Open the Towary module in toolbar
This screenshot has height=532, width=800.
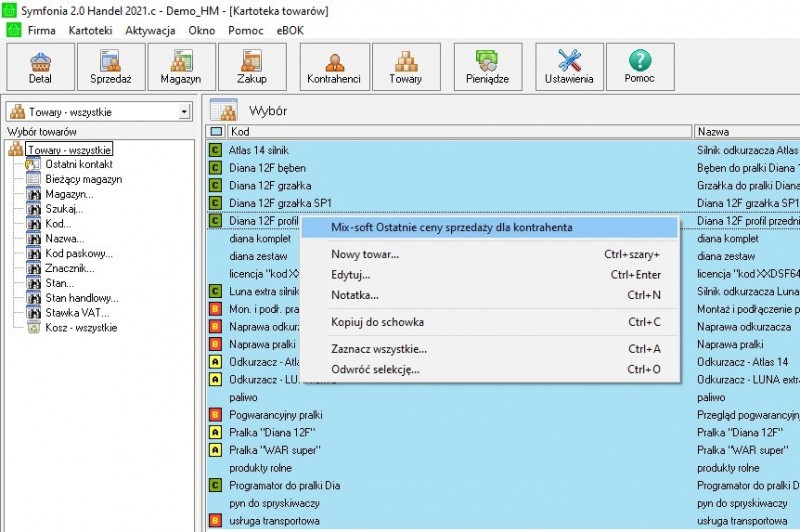click(406, 67)
